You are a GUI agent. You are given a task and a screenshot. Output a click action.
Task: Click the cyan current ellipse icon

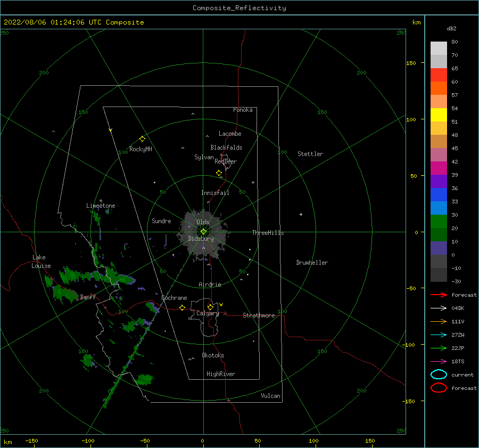(439, 374)
